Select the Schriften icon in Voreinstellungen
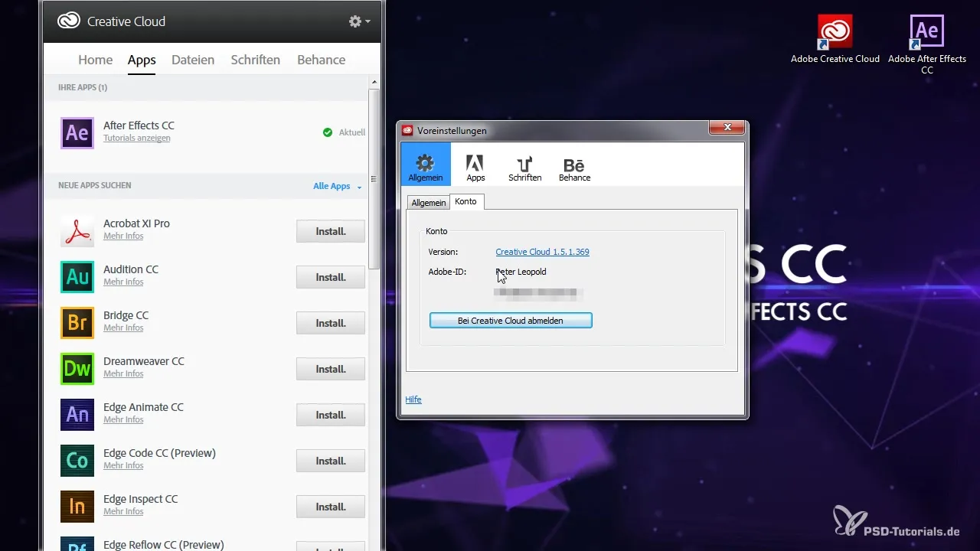 pyautogui.click(x=524, y=168)
